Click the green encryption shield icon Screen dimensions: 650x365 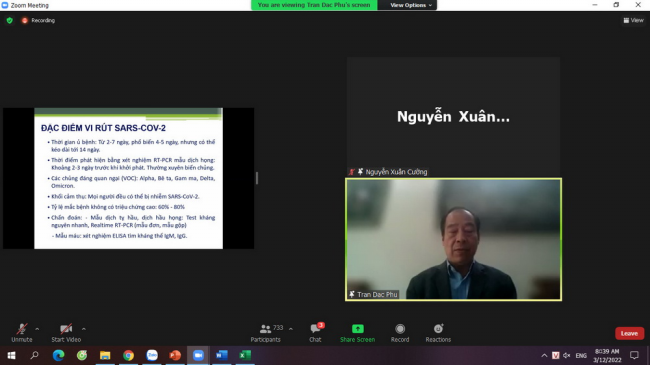pos(10,20)
